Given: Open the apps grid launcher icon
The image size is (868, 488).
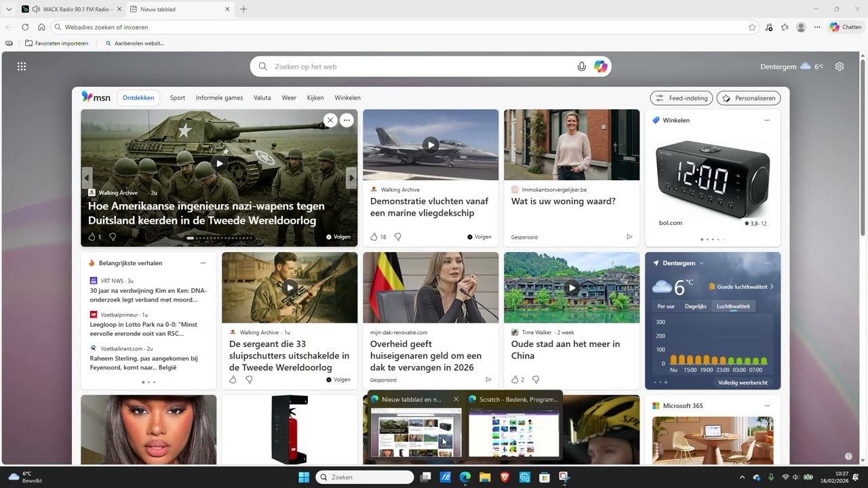Looking at the screenshot, I should click(x=22, y=66).
